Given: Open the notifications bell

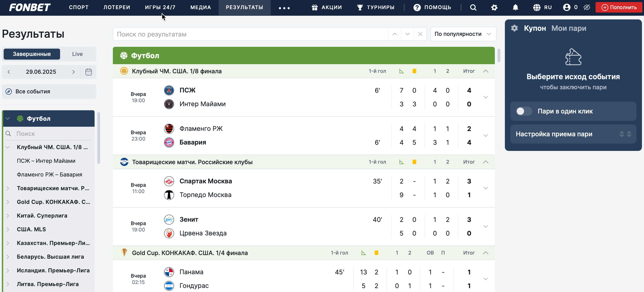Looking at the screenshot, I should coord(516,8).
